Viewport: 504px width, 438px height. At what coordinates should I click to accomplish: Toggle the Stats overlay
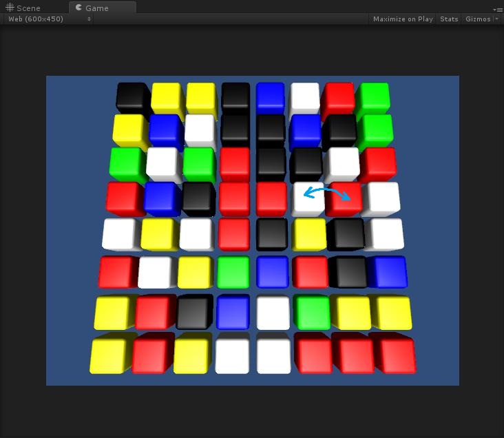449,19
